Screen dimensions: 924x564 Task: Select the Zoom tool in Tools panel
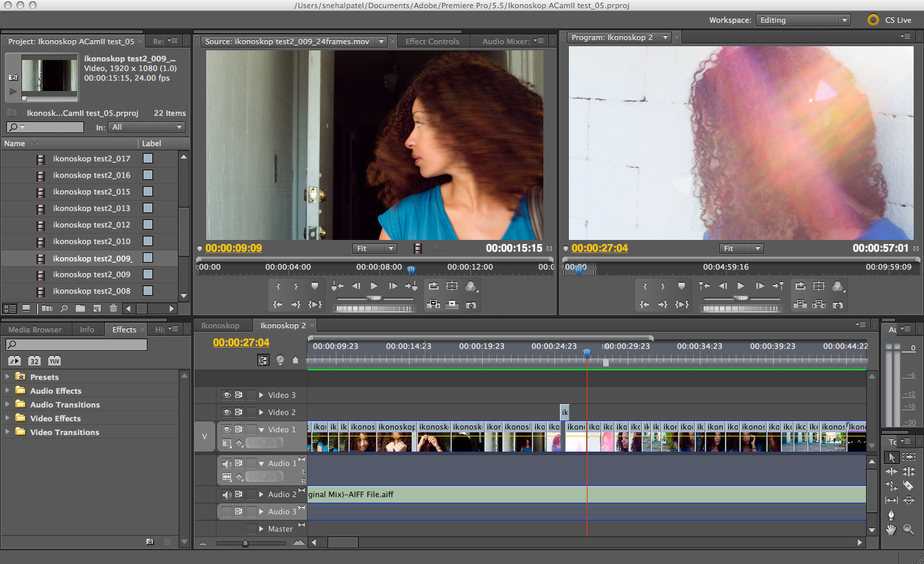[909, 530]
